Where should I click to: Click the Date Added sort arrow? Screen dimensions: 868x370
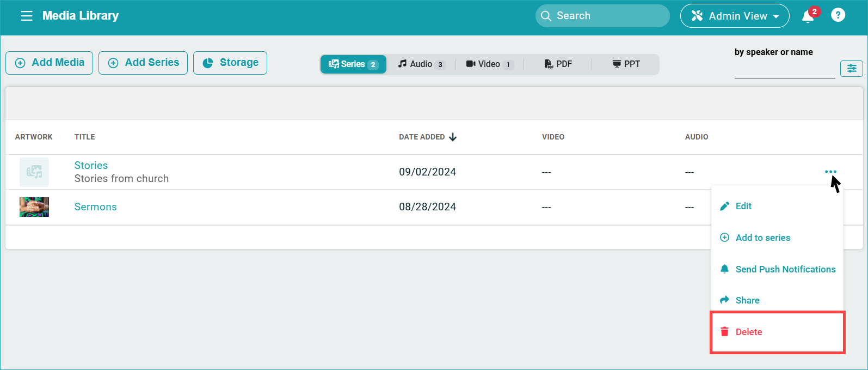(x=453, y=137)
